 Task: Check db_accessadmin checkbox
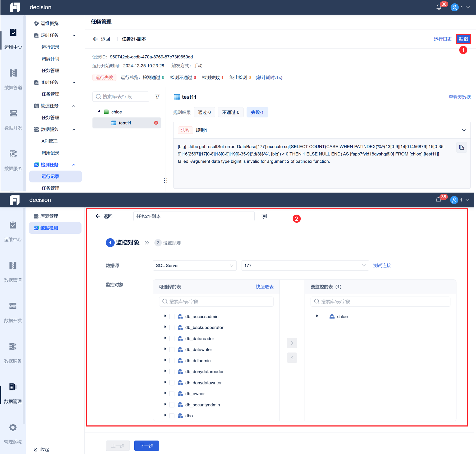pyautogui.click(x=172, y=317)
